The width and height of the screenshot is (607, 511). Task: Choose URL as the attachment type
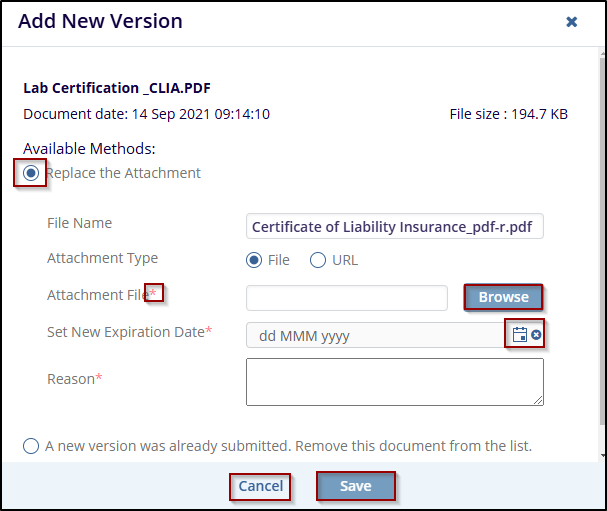click(318, 260)
